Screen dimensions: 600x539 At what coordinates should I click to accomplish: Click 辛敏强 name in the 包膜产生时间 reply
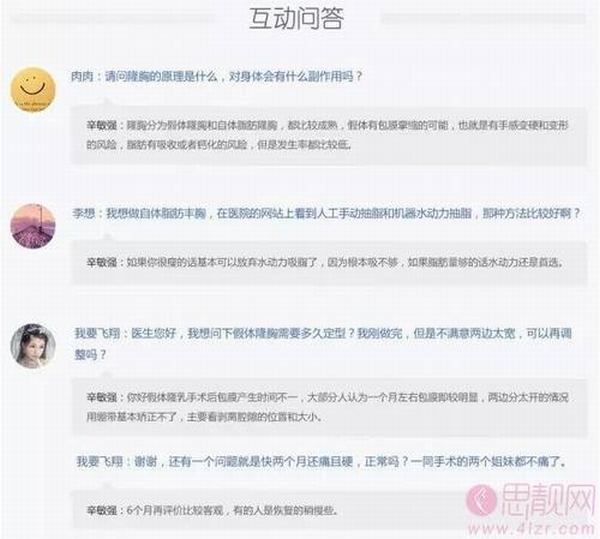coord(101,397)
